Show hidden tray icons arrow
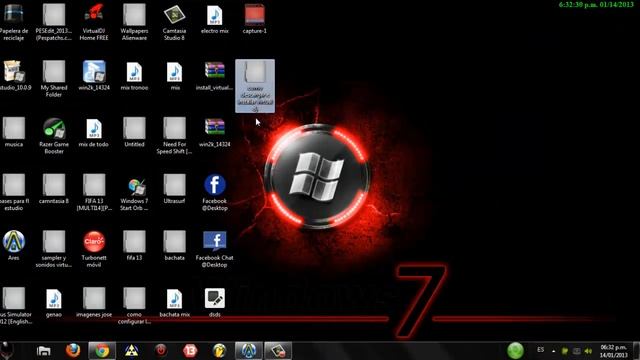The height and width of the screenshot is (360, 640). [x=553, y=351]
